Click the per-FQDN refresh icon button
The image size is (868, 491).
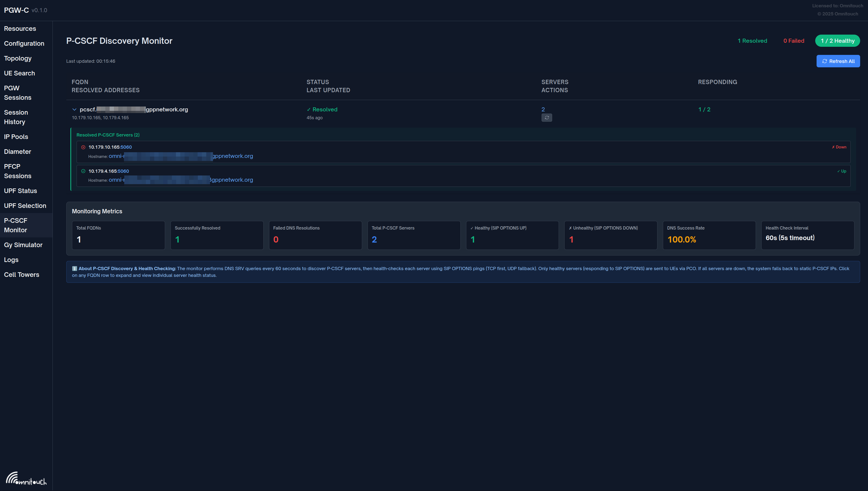click(x=546, y=118)
